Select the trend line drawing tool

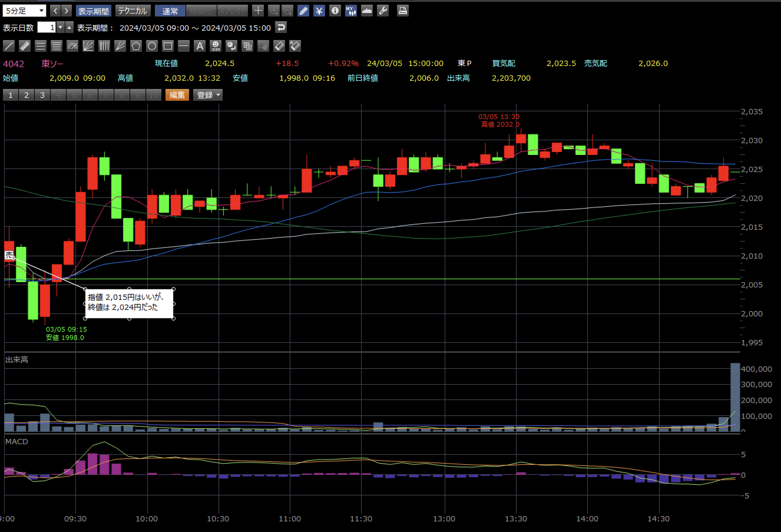[9, 46]
